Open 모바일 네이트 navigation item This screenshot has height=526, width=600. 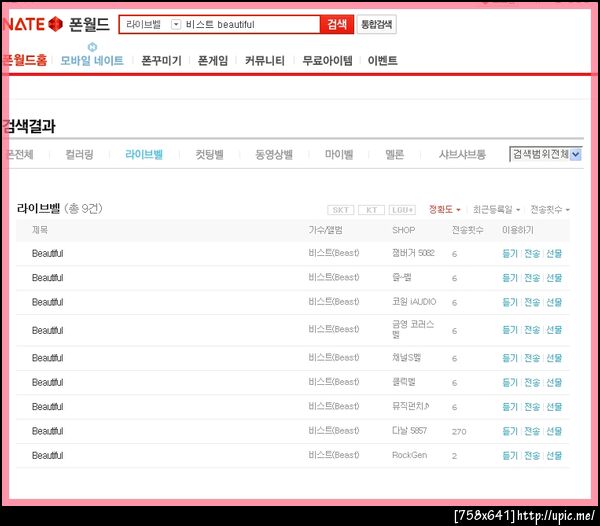click(92, 60)
